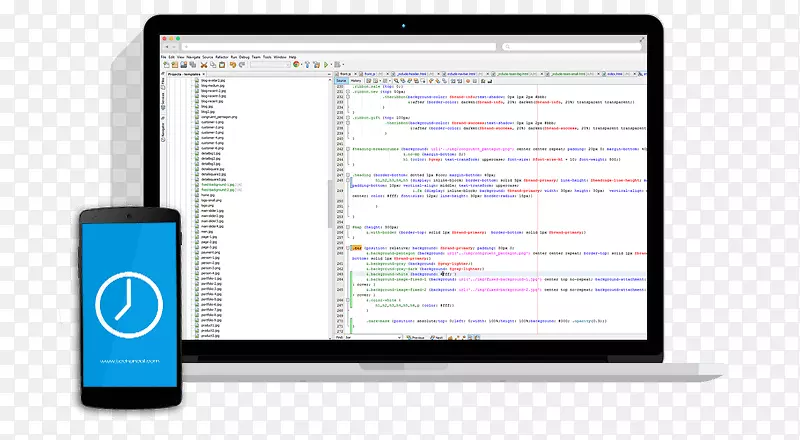Select blog-medium.jpg in the project tree
This screenshot has height=440, width=800.
click(x=215, y=85)
